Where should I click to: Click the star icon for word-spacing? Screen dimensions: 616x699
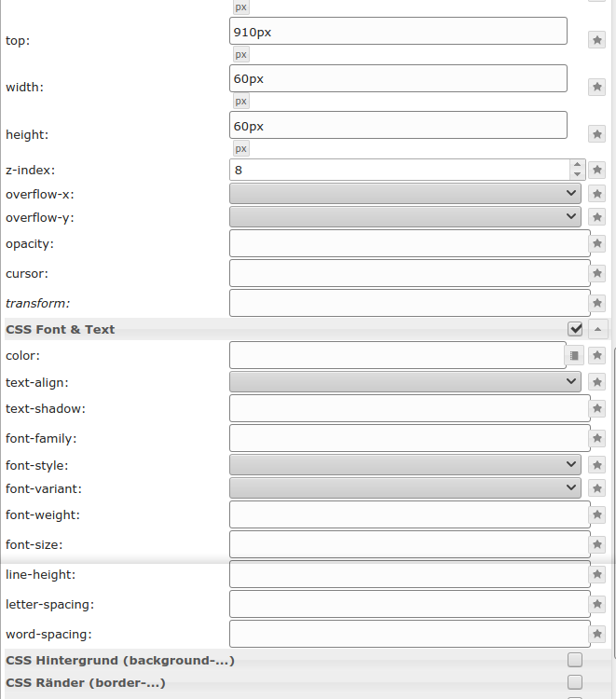tap(597, 634)
